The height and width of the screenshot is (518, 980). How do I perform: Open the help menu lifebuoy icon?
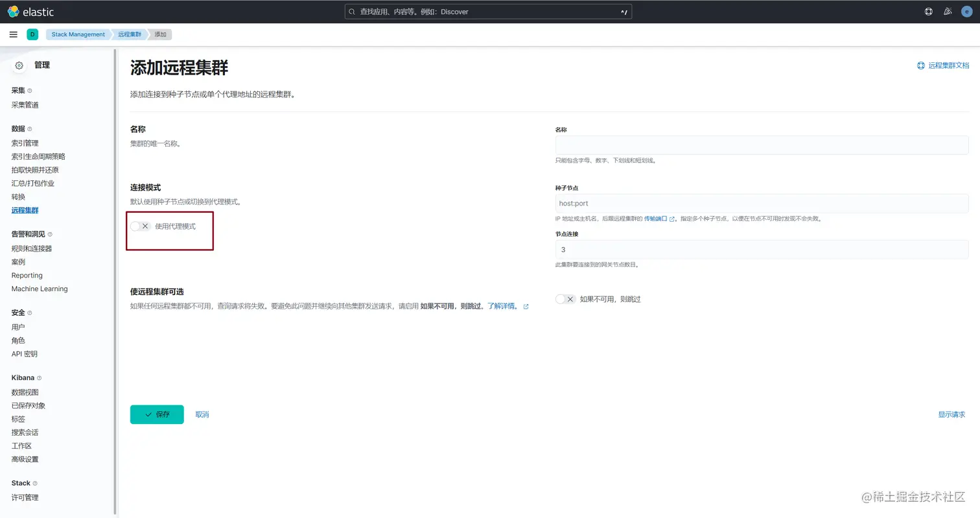928,12
